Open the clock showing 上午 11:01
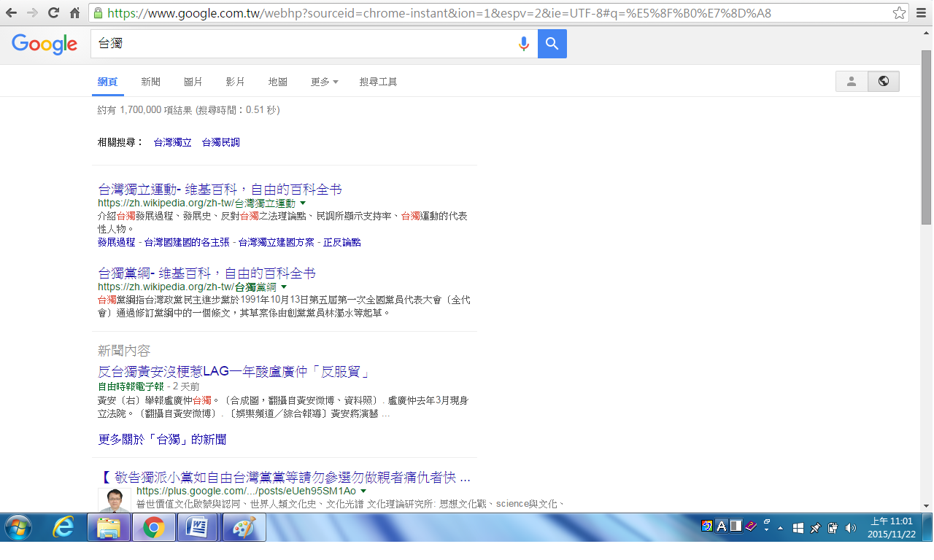This screenshot has width=934, height=560. (x=891, y=527)
